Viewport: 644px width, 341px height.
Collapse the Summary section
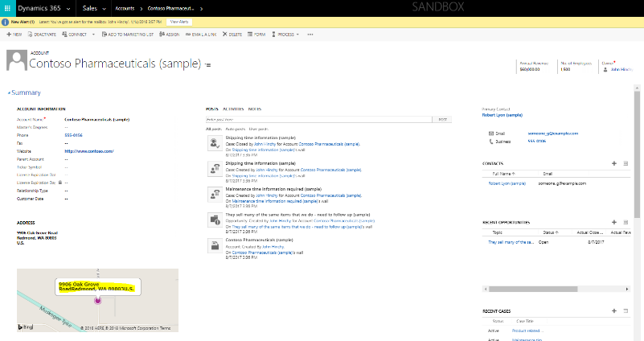pyautogui.click(x=25, y=92)
